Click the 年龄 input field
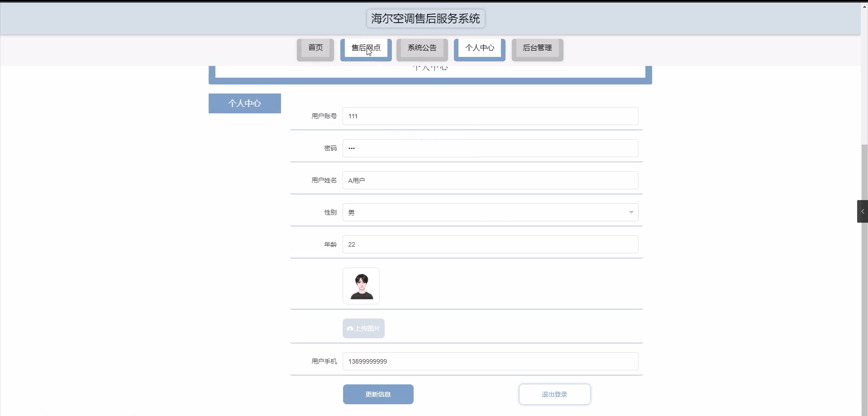 pyautogui.click(x=490, y=244)
